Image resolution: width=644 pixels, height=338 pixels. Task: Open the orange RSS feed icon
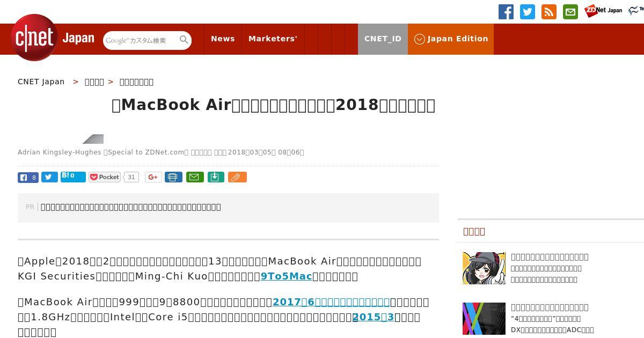click(x=549, y=12)
